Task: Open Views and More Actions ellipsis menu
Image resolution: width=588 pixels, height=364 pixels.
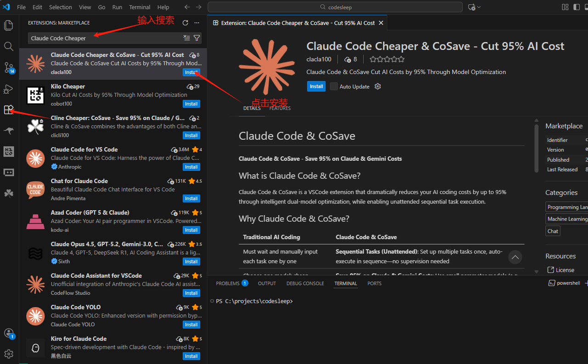Action: point(197,23)
